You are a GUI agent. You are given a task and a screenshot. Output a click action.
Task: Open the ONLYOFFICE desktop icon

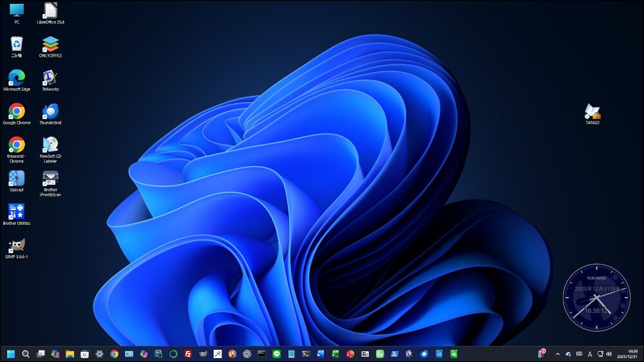50,44
